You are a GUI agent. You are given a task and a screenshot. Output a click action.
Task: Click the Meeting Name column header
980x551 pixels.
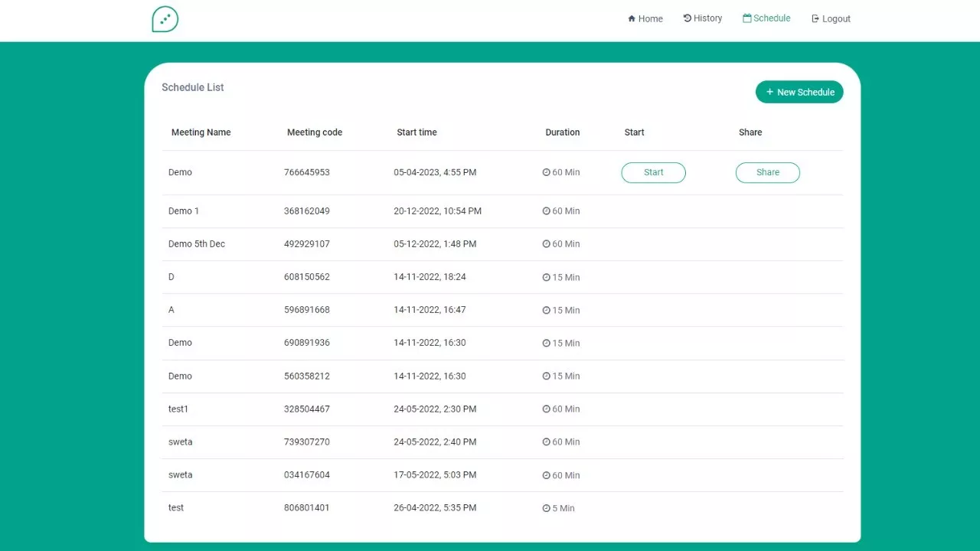[201, 132]
